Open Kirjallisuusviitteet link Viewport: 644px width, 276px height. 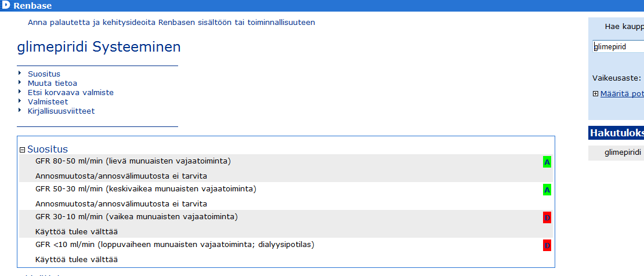61,111
